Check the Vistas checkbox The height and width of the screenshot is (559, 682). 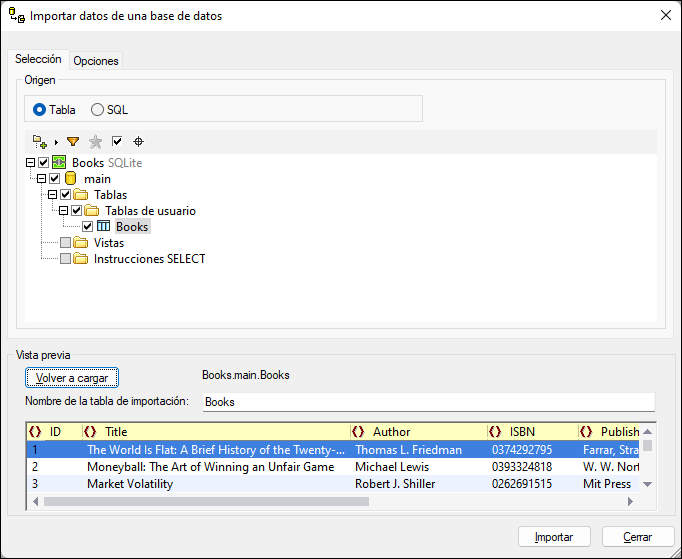66,243
